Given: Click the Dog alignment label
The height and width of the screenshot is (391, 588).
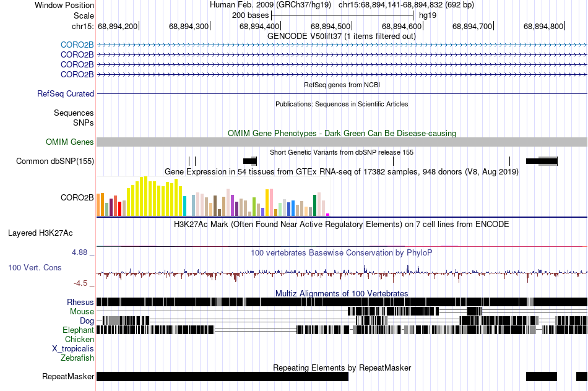Looking at the screenshot, I should (87, 321).
